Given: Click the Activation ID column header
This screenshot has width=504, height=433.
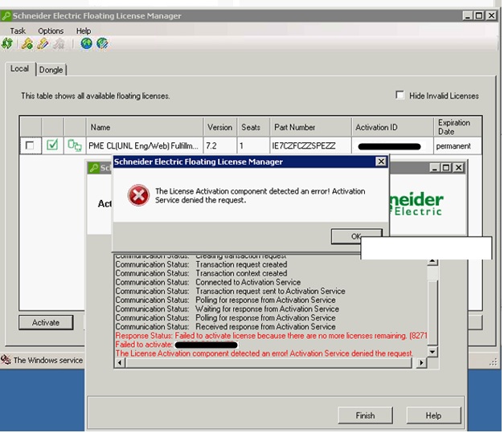Looking at the screenshot, I should coord(392,127).
